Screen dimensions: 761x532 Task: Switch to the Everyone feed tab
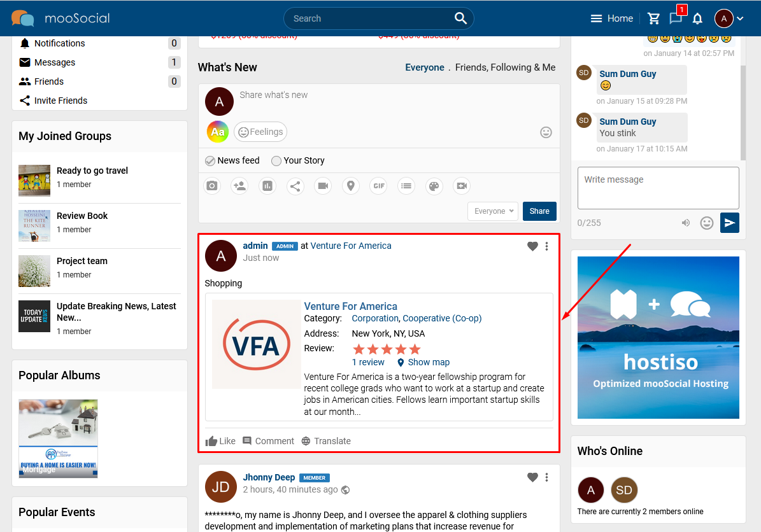click(x=425, y=67)
